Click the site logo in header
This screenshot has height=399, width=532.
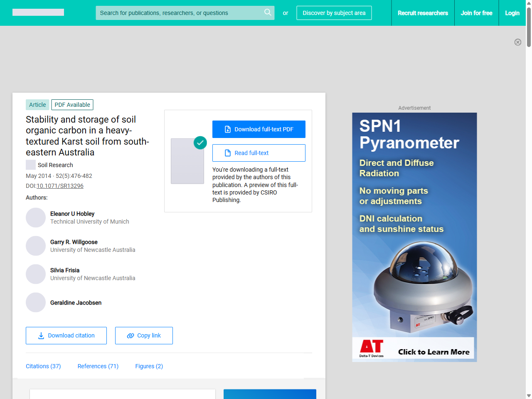[38, 12]
